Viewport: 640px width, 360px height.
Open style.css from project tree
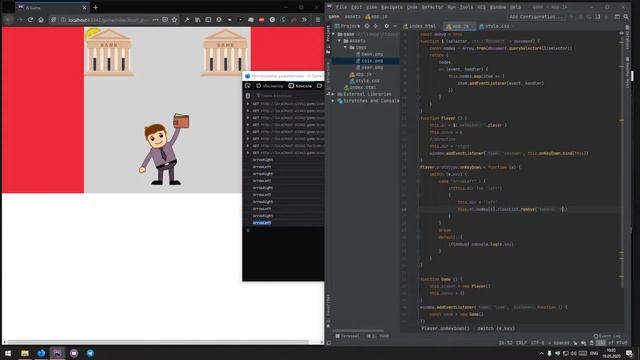pos(364,81)
